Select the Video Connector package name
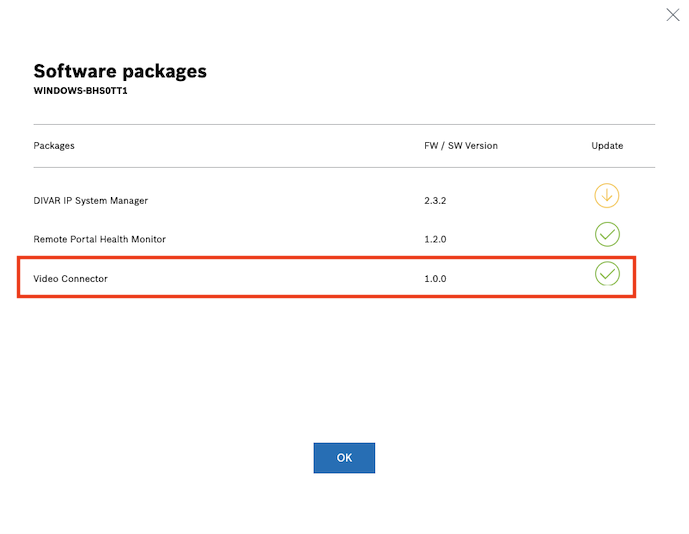The image size is (689, 534). [x=70, y=279]
